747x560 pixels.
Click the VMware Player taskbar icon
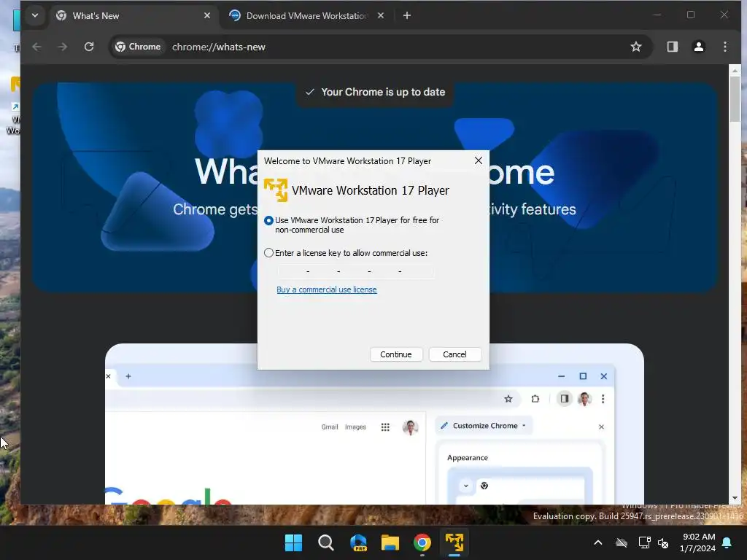pyautogui.click(x=454, y=542)
